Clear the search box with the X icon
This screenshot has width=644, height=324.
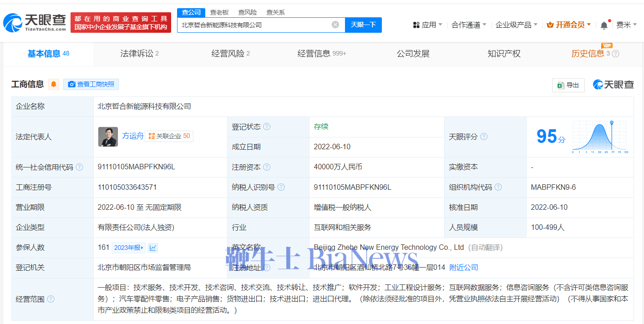click(x=335, y=25)
